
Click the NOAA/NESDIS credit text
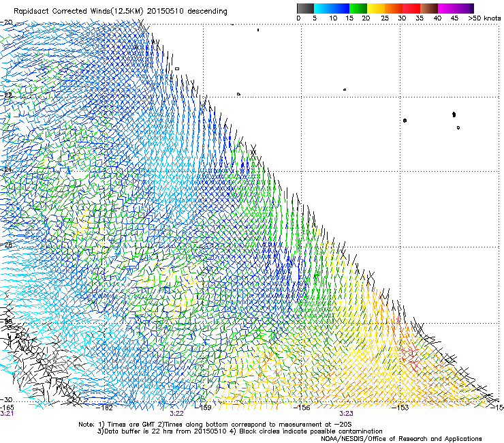401,439
